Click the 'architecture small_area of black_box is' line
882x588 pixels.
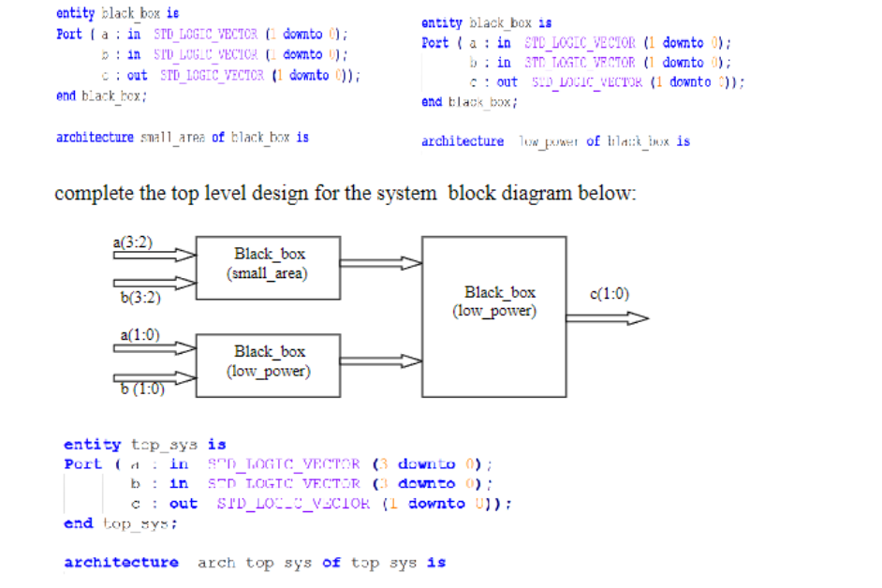point(184,137)
